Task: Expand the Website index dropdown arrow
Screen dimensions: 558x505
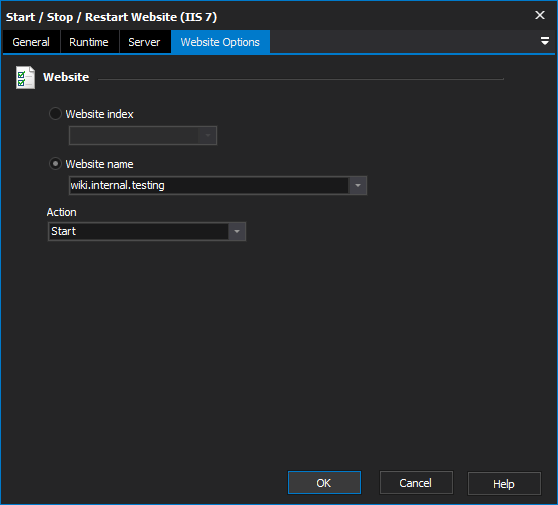Action: 208,136
